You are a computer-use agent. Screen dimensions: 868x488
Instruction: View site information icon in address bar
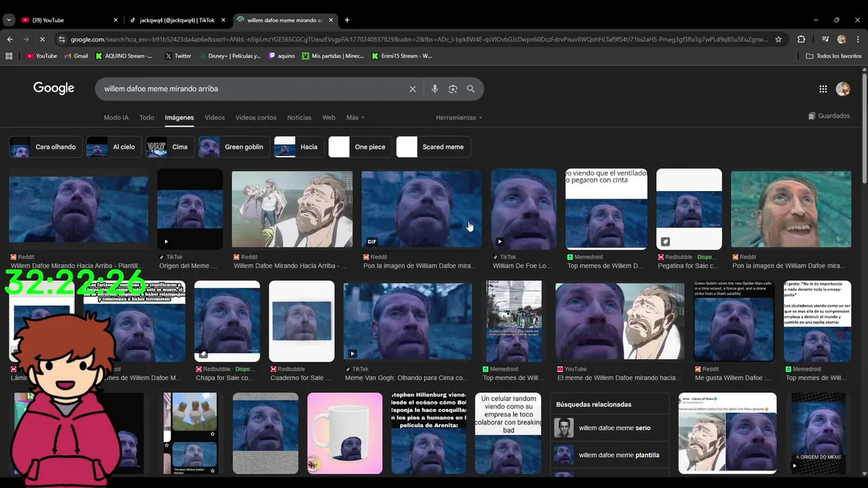tap(62, 39)
